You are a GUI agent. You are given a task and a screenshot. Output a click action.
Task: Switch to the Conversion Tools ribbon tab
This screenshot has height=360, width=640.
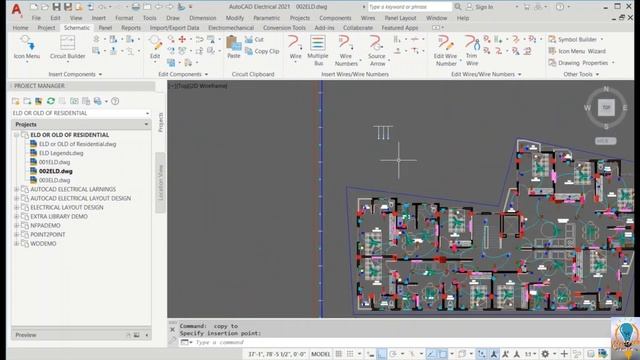(284, 28)
